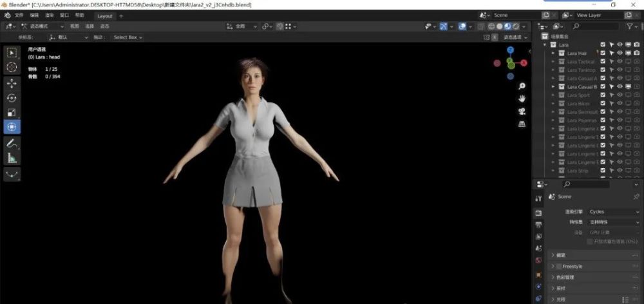Screen dimensions: 644x304
Task: Switch perspective/orthographic with the grid icon
Action: pos(522,124)
